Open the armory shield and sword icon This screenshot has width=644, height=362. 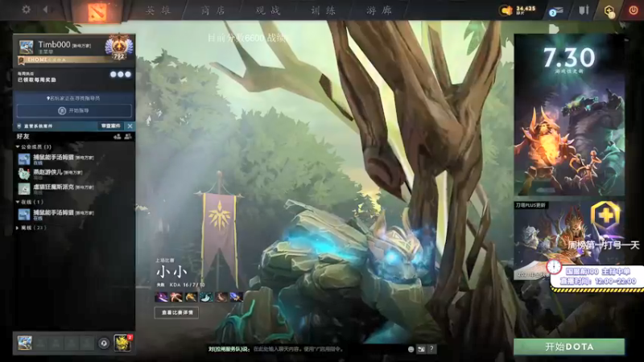tap(584, 10)
